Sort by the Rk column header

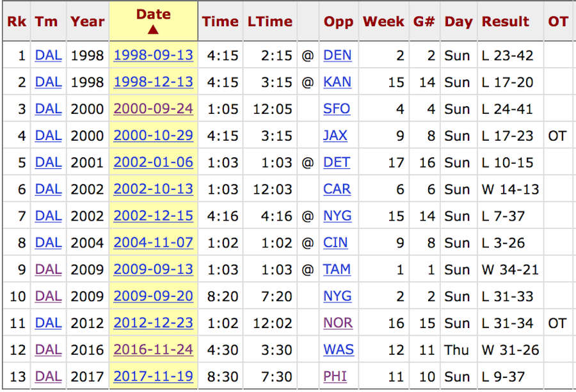(x=17, y=21)
